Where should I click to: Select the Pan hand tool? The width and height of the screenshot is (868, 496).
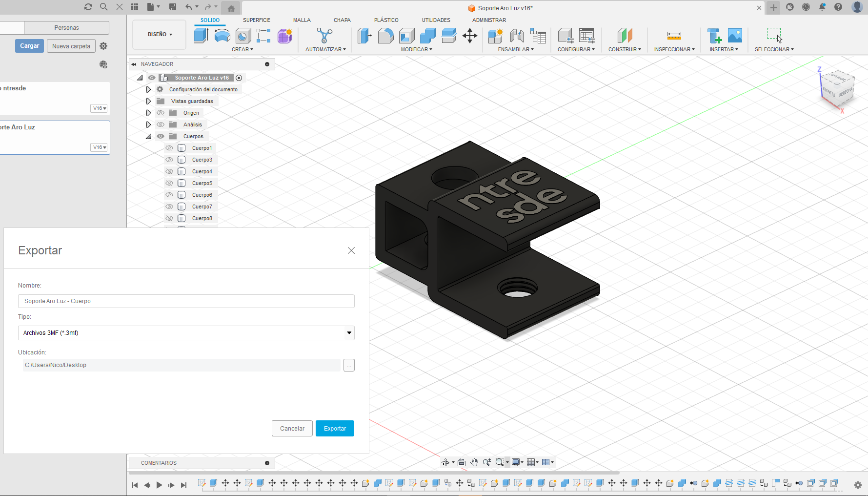click(474, 462)
